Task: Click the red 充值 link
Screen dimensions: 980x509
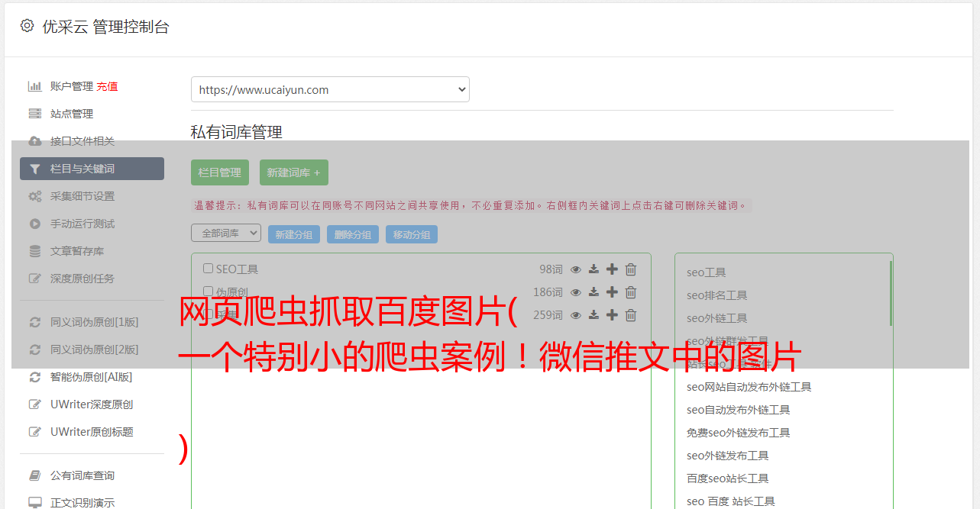Action: 107,86
